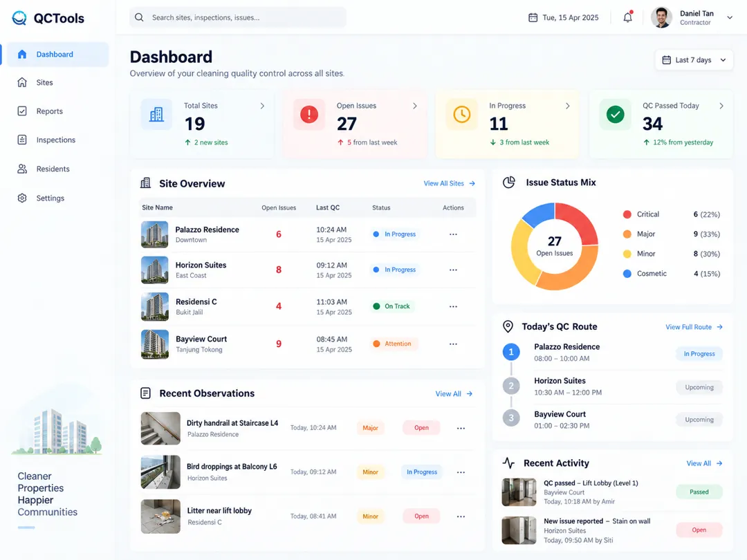Click the red Open Issues alert icon

pyautogui.click(x=309, y=114)
